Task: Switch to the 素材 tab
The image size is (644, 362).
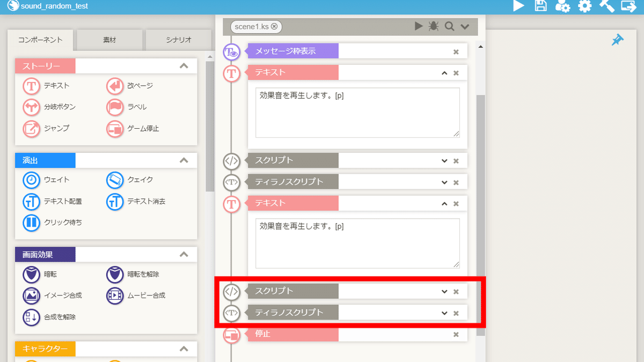Action: click(x=109, y=40)
